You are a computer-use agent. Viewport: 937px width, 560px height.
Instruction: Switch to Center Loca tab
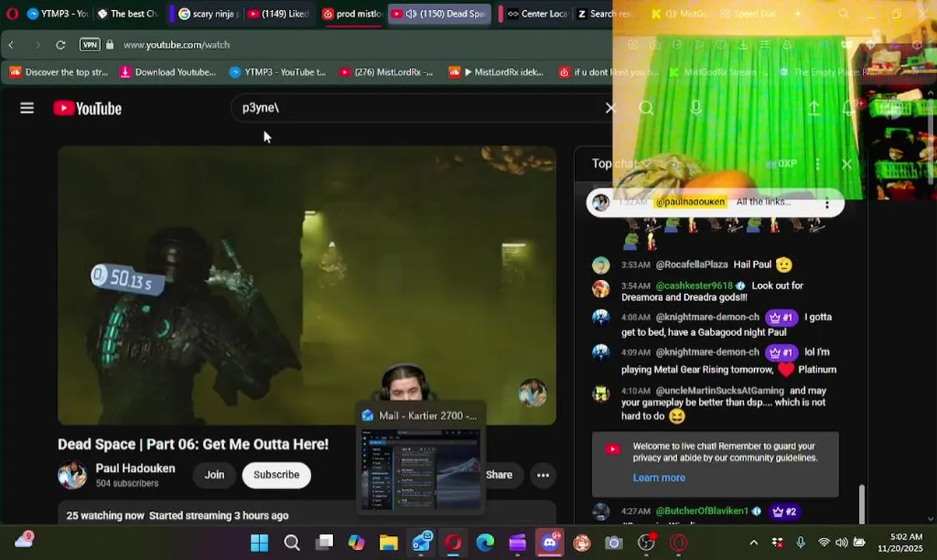(x=536, y=14)
